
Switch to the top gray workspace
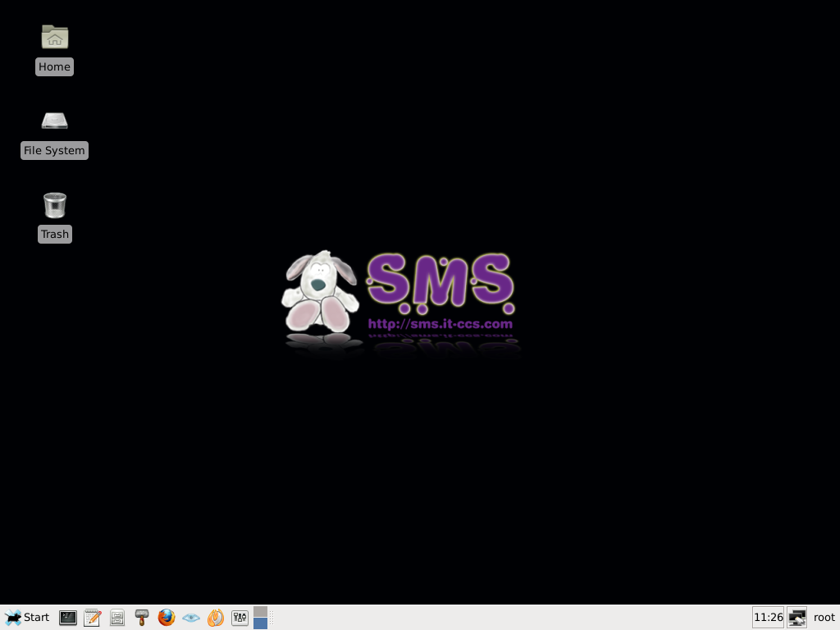point(261,612)
